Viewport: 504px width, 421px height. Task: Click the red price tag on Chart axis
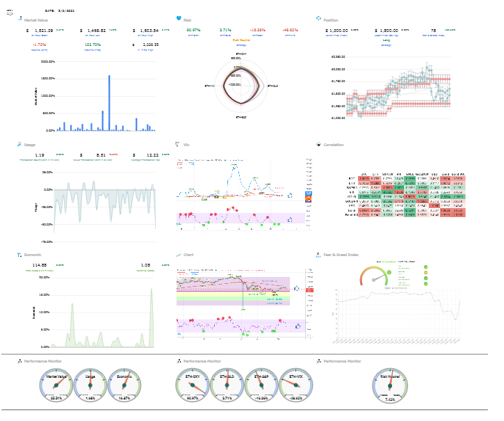pyautogui.click(x=309, y=290)
